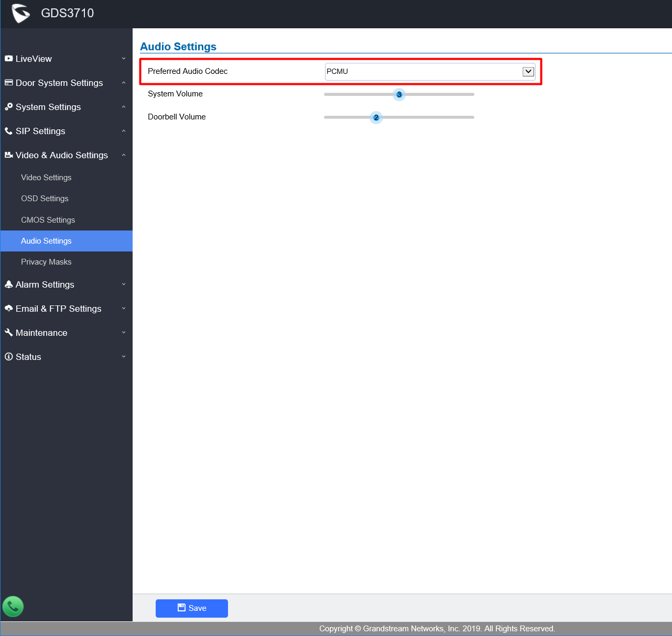Click the LiveView play icon
The width and height of the screenshot is (672, 636).
(8, 59)
